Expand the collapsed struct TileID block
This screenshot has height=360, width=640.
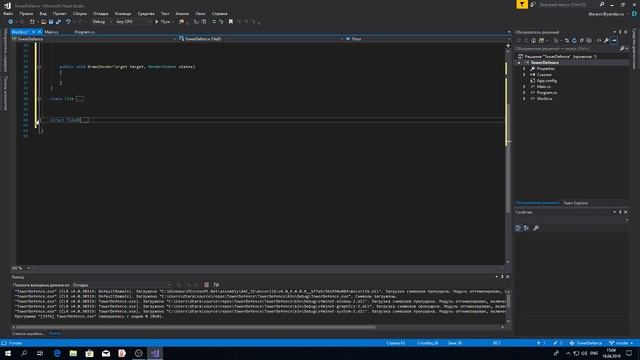click(x=39, y=120)
